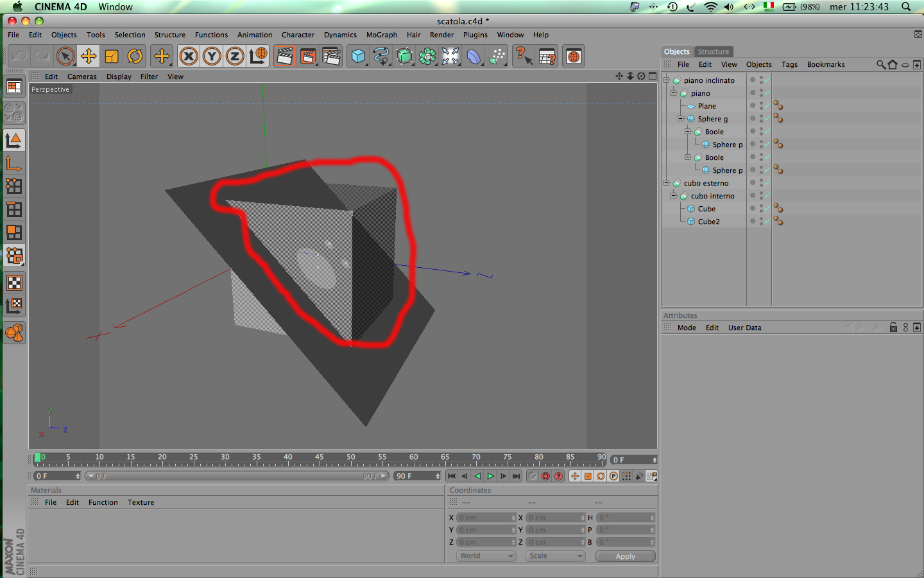
Task: Switch to the Structure tab
Action: coord(714,51)
